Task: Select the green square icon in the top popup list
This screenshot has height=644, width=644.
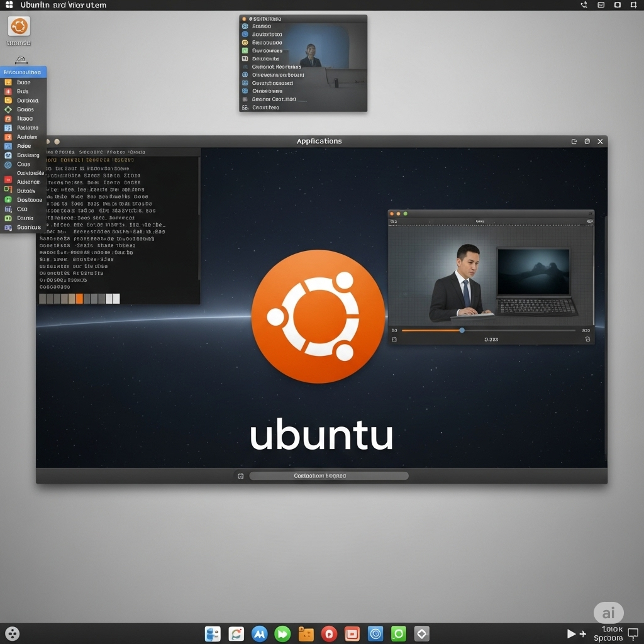Action: coord(245,50)
